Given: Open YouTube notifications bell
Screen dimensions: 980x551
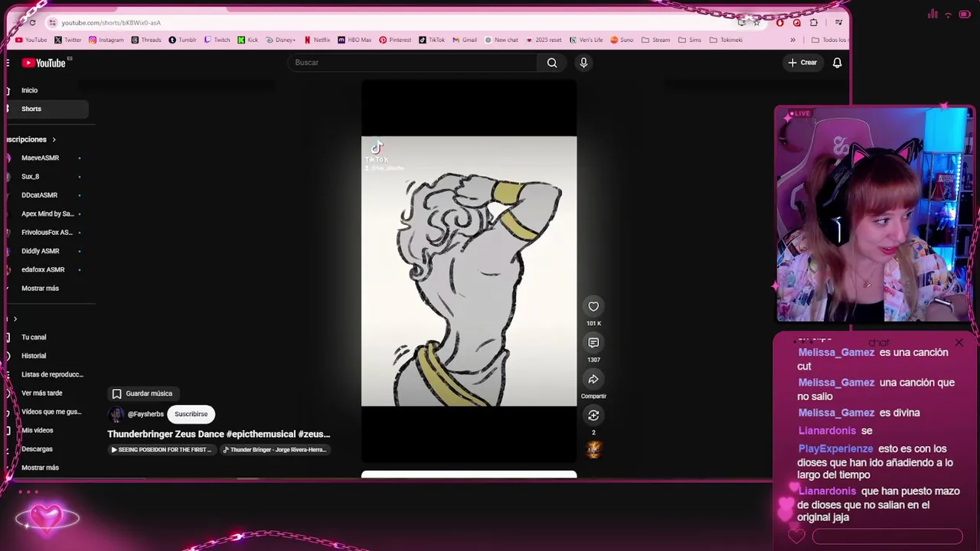Looking at the screenshot, I should coord(837,63).
